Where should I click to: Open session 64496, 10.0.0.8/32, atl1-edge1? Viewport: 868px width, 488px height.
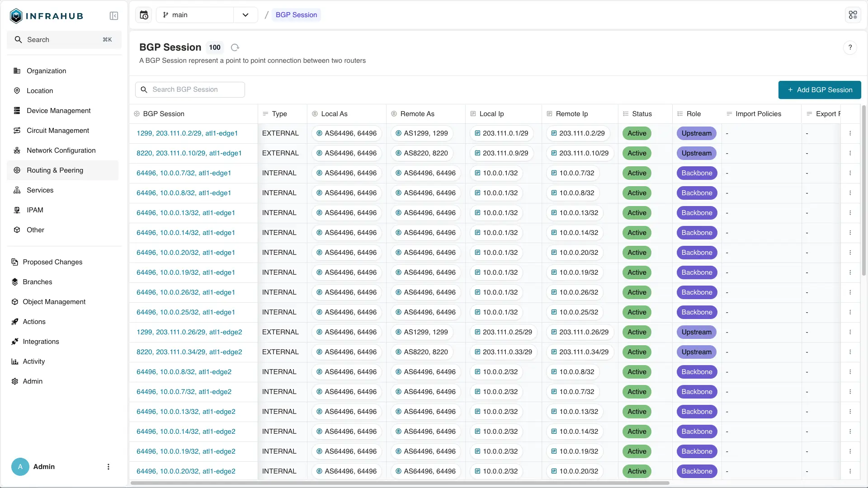[x=184, y=193]
